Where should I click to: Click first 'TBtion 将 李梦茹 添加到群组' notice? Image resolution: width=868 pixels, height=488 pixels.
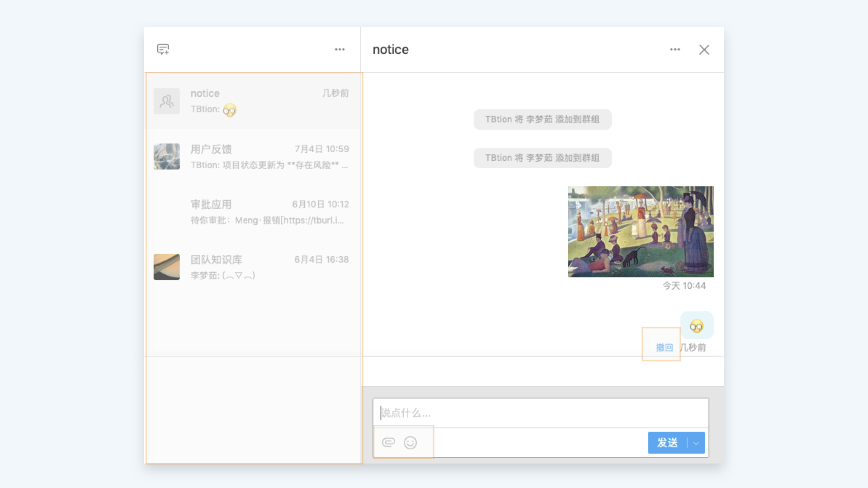pos(542,119)
